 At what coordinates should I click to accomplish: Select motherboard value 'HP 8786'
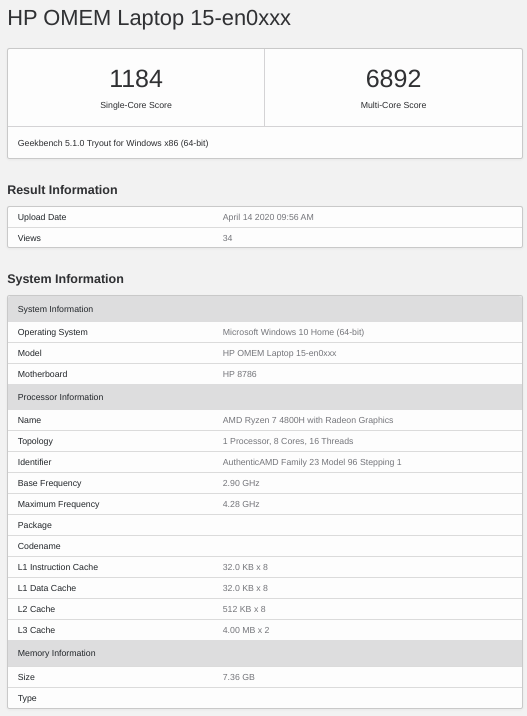tap(239, 374)
